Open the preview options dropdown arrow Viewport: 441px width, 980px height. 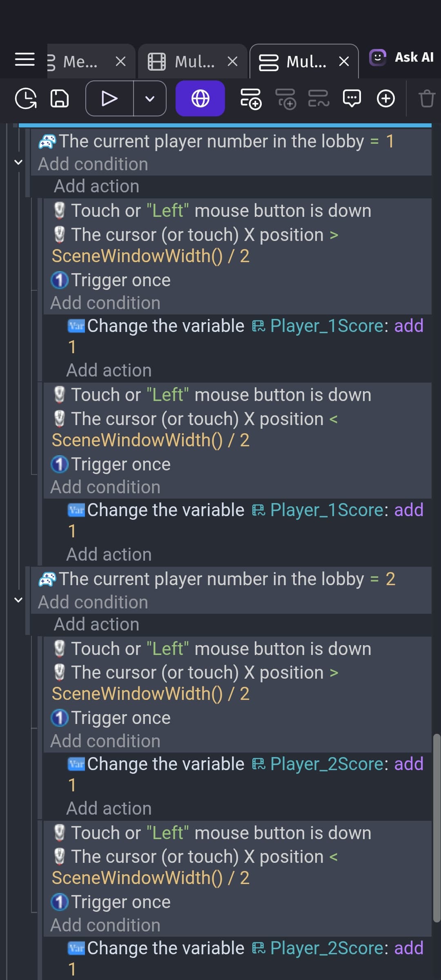(150, 98)
